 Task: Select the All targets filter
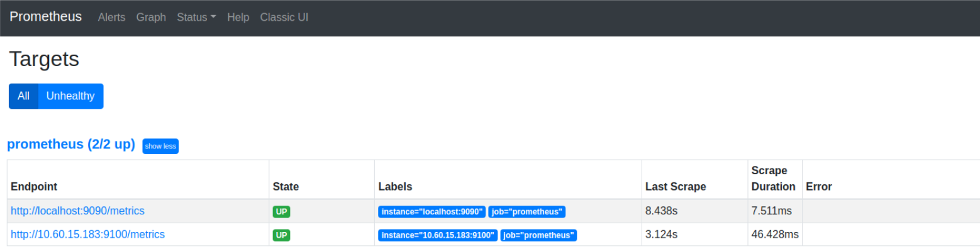[23, 96]
